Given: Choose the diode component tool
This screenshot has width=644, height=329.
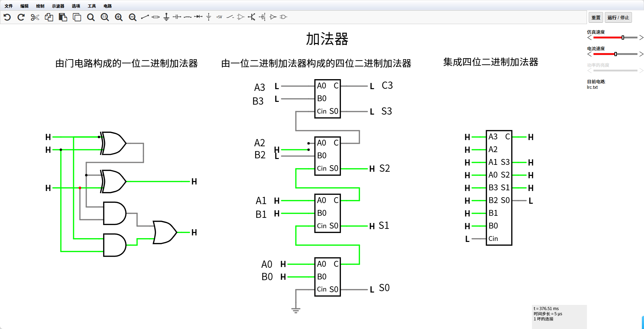Looking at the screenshot, I should (198, 17).
